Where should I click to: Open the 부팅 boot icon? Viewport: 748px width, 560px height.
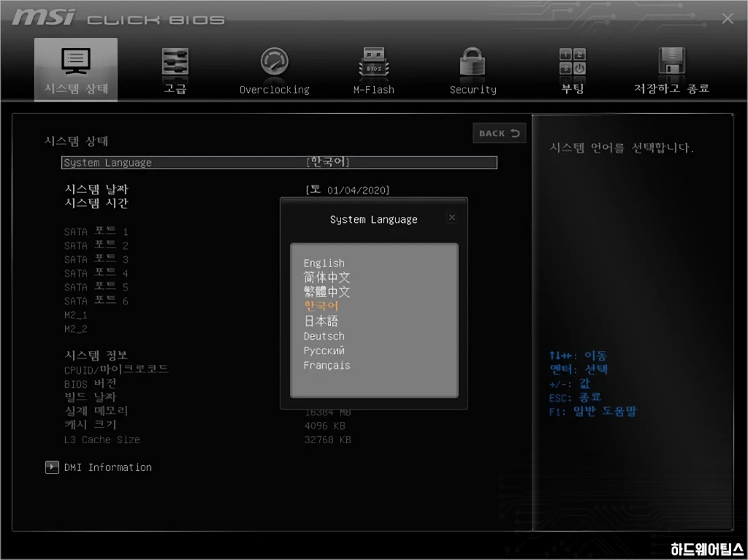(573, 61)
